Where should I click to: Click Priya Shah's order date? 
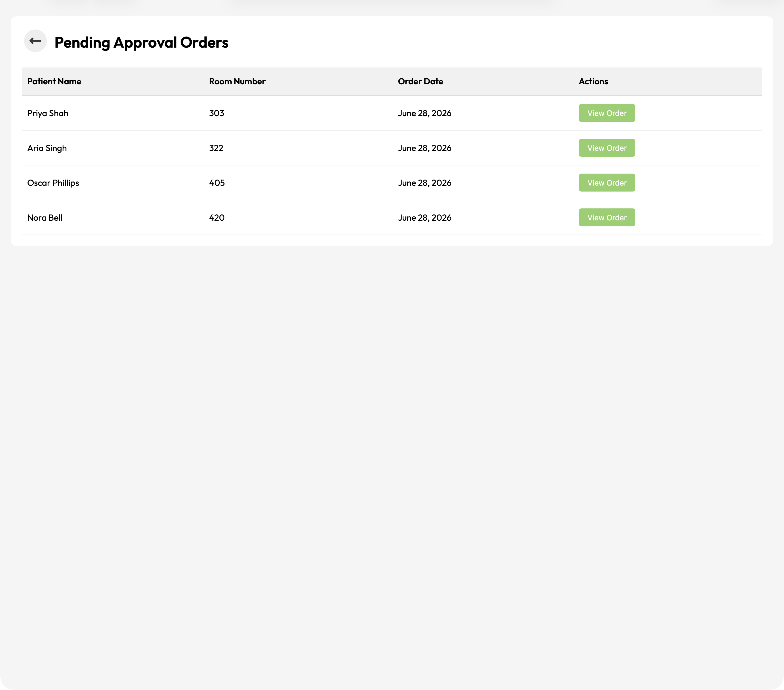point(425,113)
